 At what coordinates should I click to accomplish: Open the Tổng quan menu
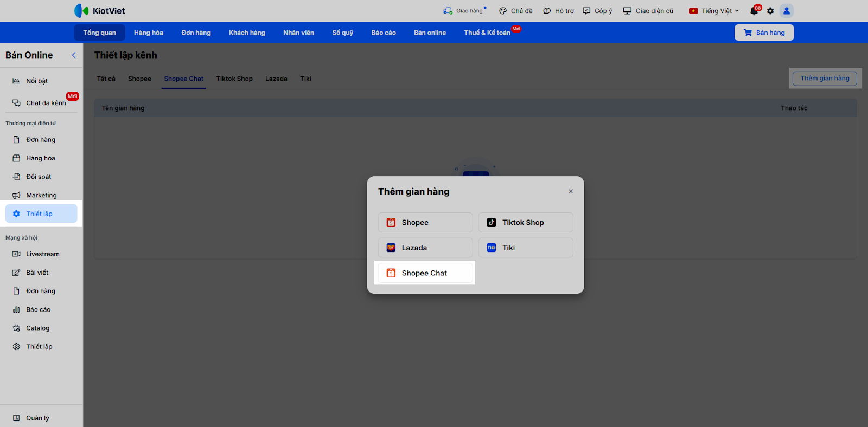point(100,33)
